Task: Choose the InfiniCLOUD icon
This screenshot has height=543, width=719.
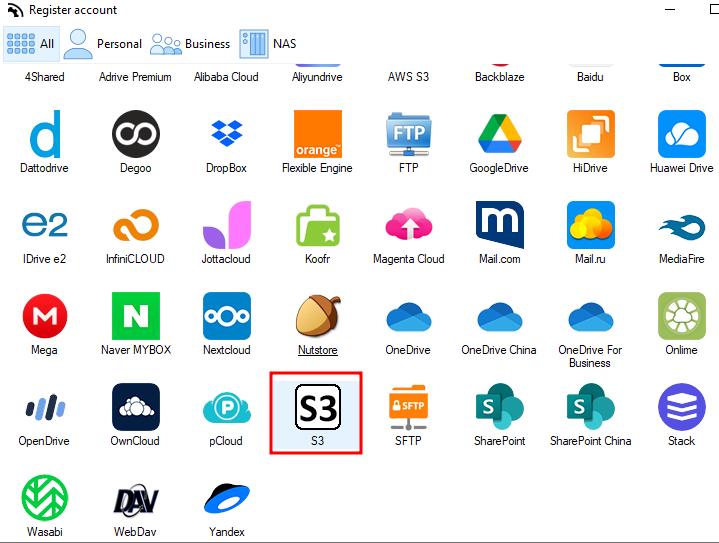Action: coord(136,225)
